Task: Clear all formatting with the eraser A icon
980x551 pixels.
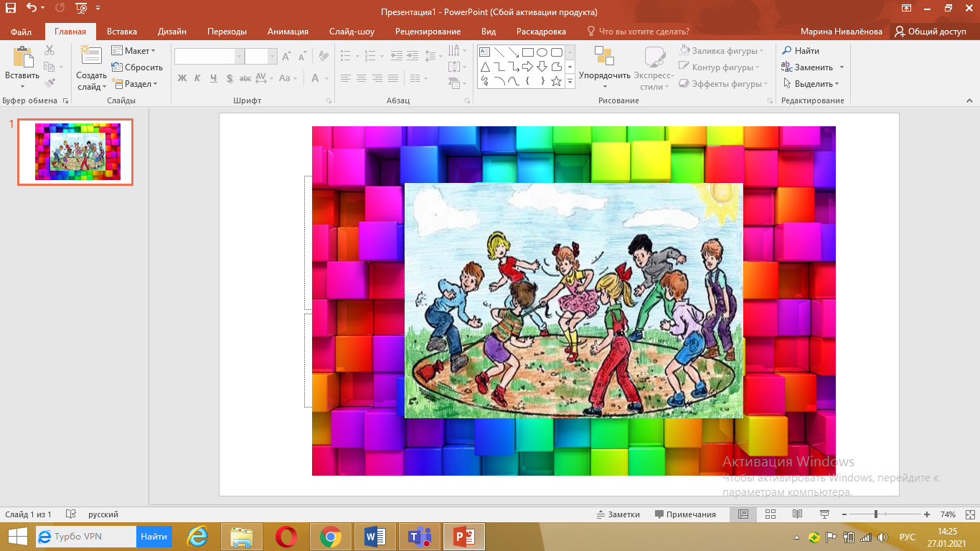Action: coord(324,56)
